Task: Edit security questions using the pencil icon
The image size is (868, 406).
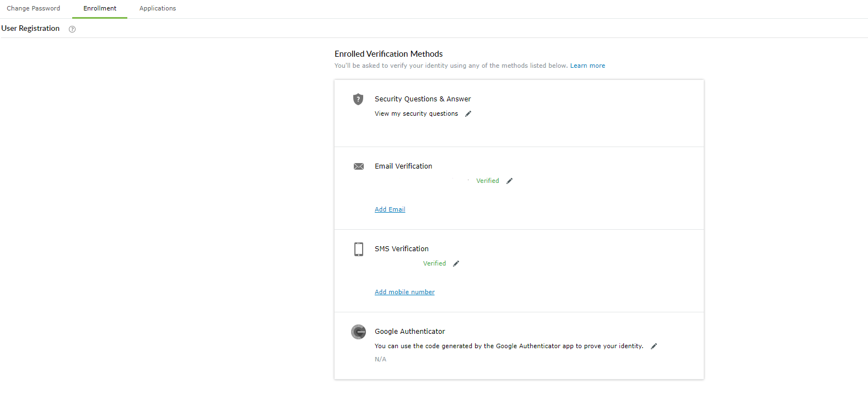Action: coord(468,113)
